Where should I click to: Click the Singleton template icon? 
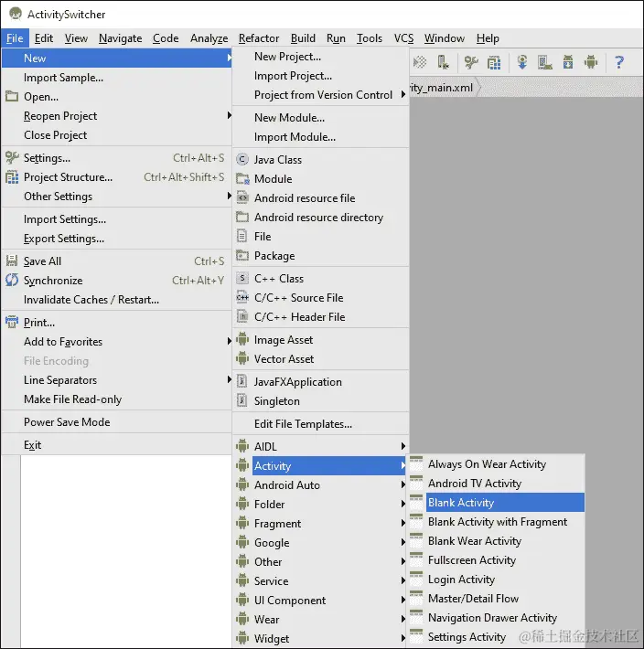(x=241, y=400)
